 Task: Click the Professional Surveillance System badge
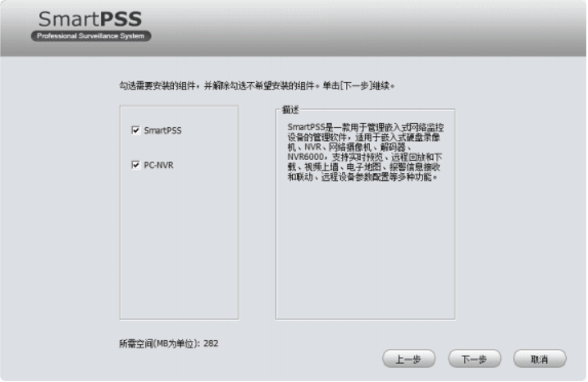point(91,36)
